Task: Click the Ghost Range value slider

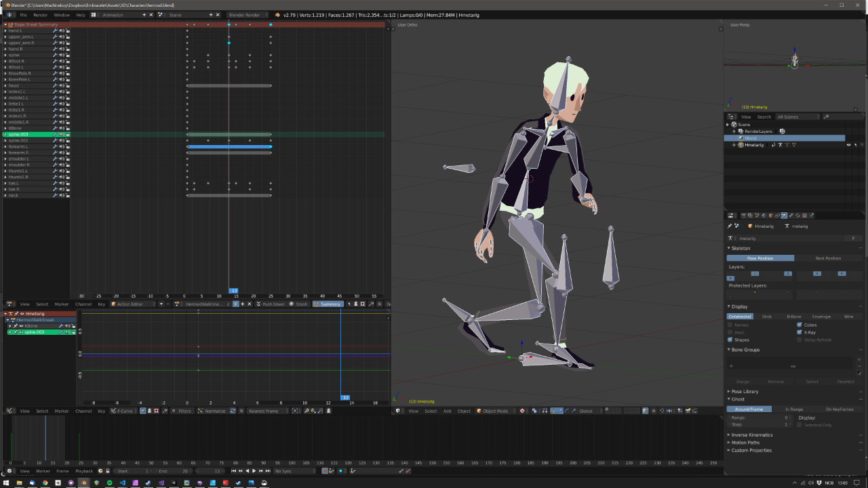Action: click(759, 418)
